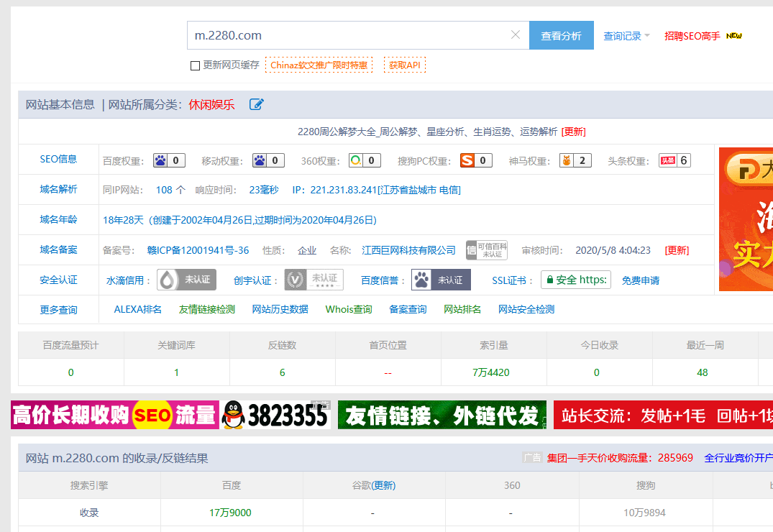Click the same-IP sites count 108 个
This screenshot has height=532, width=773.
[x=170, y=190]
